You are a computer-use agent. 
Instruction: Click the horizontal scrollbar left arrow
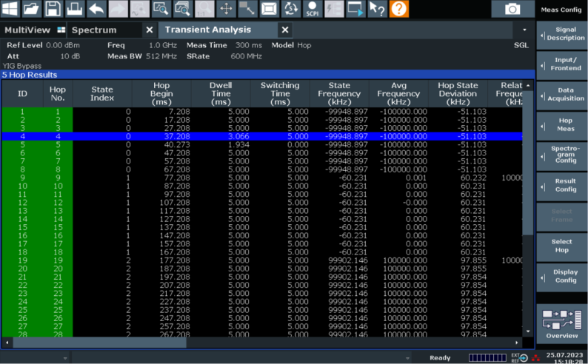(x=7, y=343)
